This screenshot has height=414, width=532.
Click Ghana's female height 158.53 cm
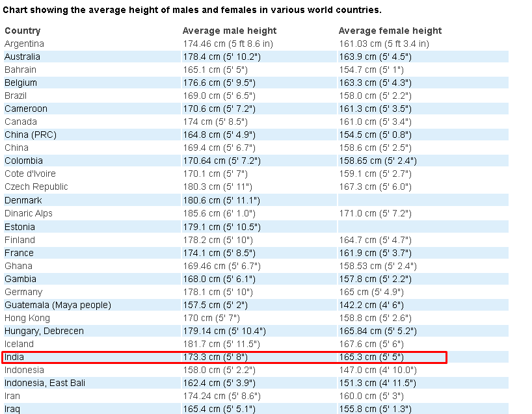(x=378, y=266)
